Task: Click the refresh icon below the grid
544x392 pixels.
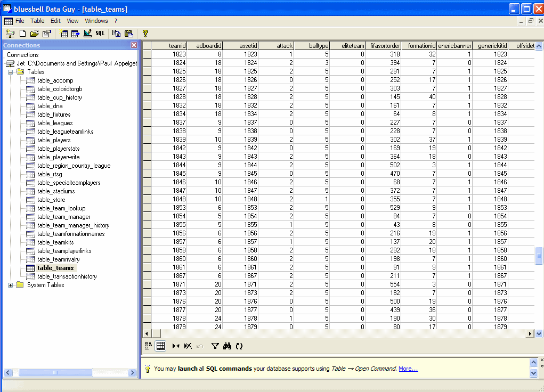Action: pos(239,346)
